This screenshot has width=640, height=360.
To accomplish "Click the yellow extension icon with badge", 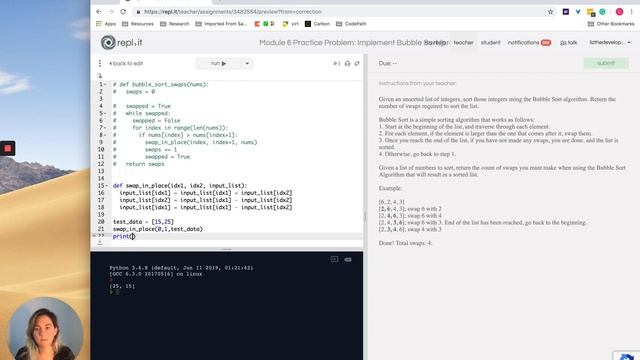I will pyautogui.click(x=591, y=12).
